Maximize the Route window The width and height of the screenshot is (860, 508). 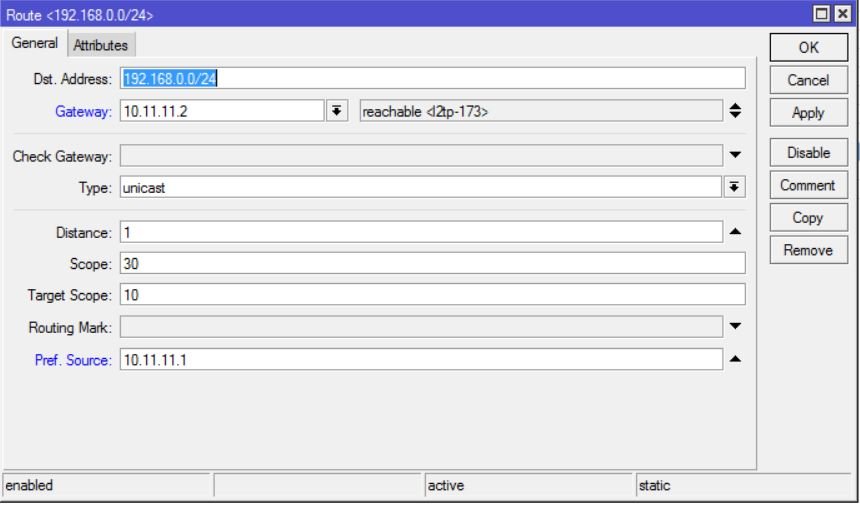coord(821,13)
